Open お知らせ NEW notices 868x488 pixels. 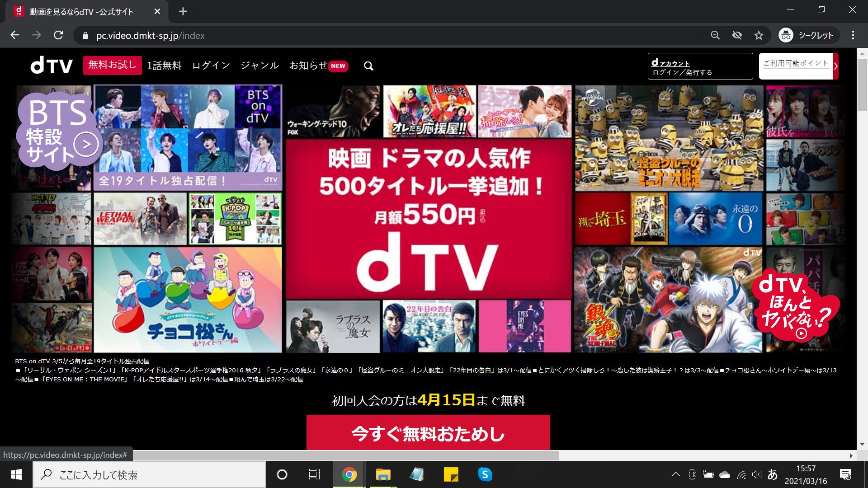click(x=319, y=66)
